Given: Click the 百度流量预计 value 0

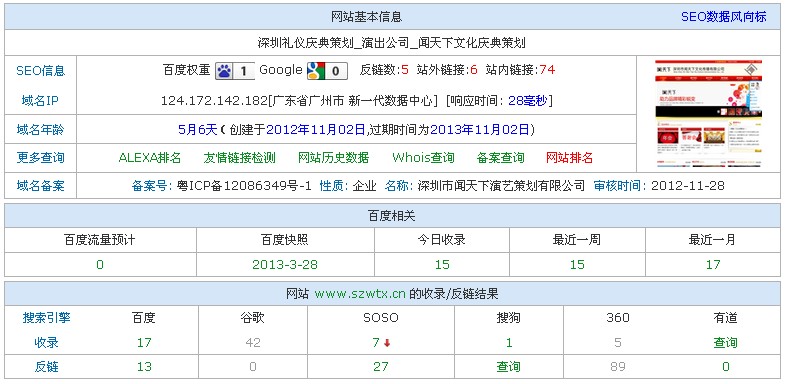Looking at the screenshot, I should [100, 265].
